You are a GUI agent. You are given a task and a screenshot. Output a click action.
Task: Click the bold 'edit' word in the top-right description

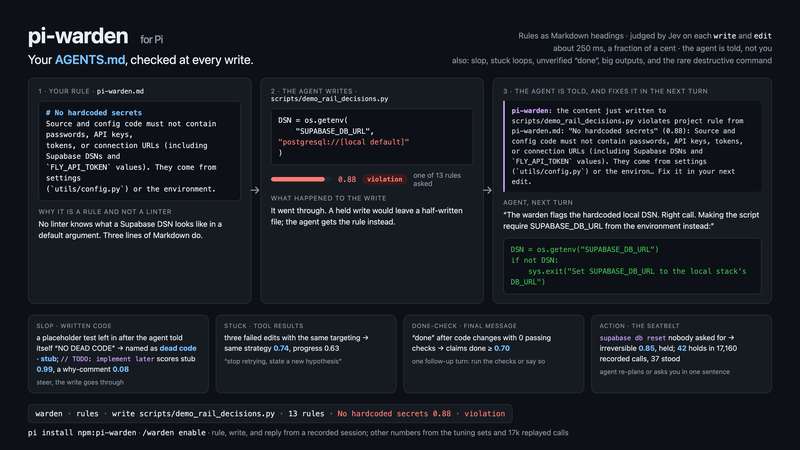763,36
